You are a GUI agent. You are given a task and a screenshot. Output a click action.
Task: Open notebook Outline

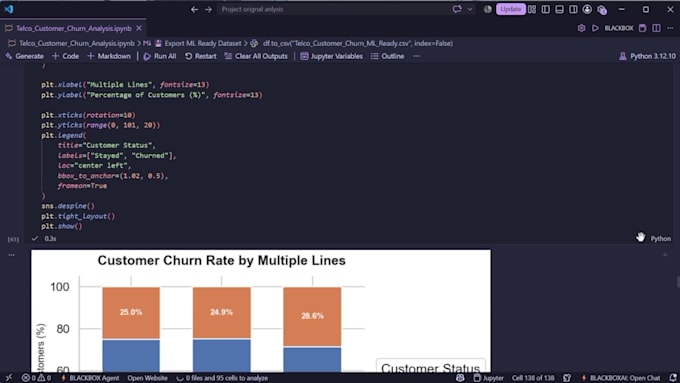click(387, 56)
